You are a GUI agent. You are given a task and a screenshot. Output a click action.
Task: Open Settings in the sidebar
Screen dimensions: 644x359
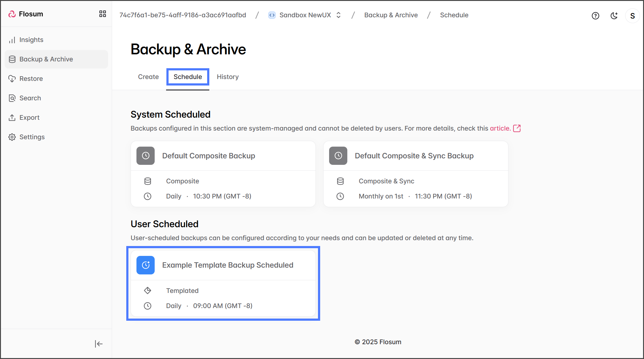click(x=32, y=137)
